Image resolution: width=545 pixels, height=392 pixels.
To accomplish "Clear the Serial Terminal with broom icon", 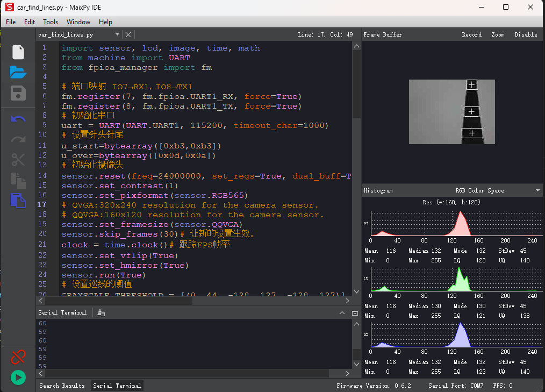I will (101, 312).
